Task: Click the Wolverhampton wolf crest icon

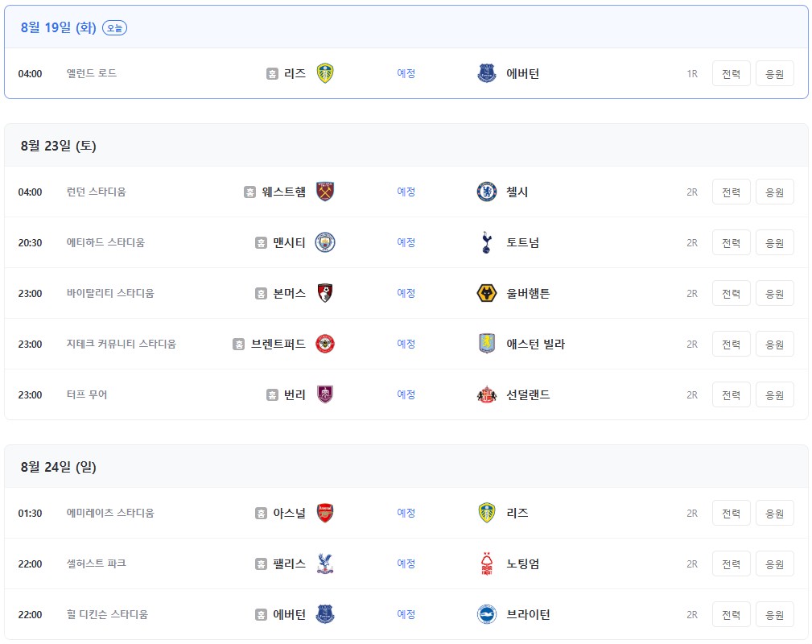Action: tap(486, 293)
